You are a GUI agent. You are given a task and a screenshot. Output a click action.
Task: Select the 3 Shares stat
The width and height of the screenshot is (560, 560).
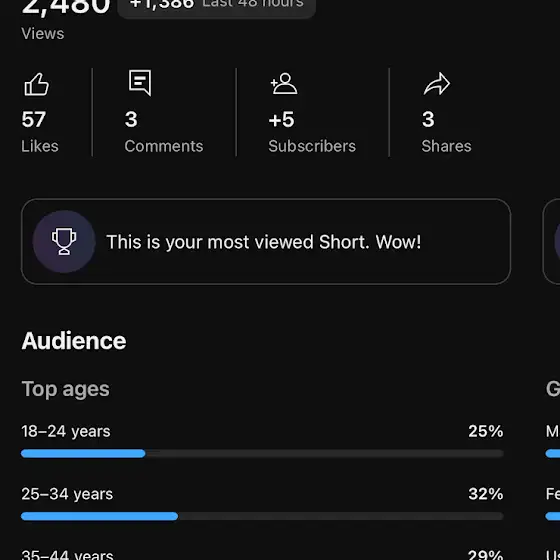coord(446,132)
